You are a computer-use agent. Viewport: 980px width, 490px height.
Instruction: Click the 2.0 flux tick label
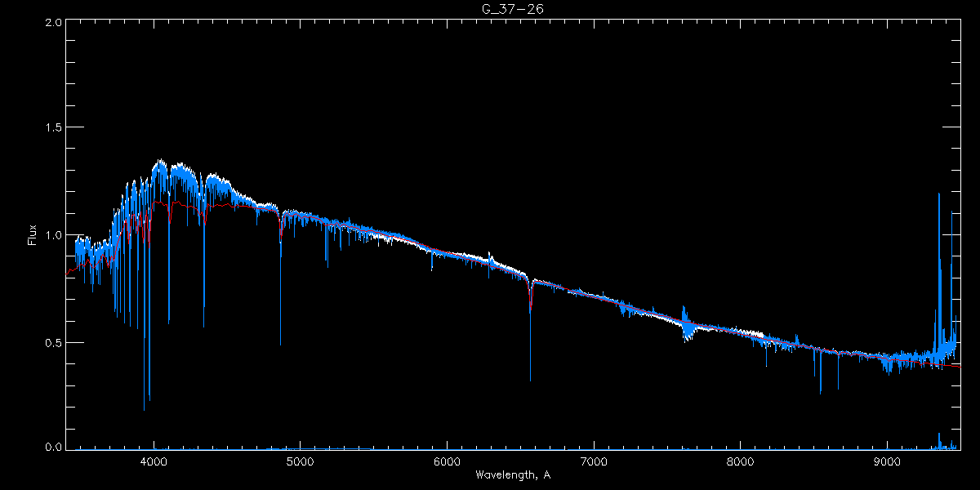click(53, 22)
